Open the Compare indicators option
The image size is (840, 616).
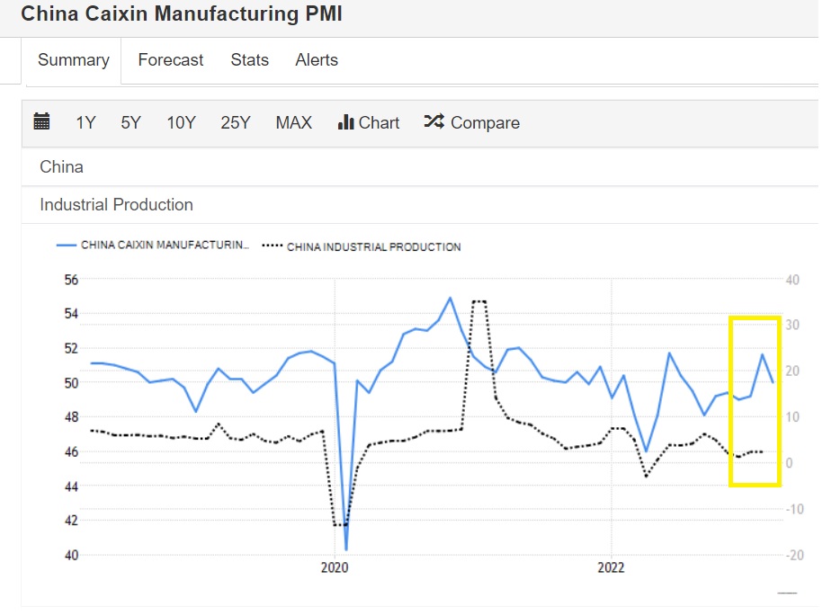pyautogui.click(x=471, y=122)
